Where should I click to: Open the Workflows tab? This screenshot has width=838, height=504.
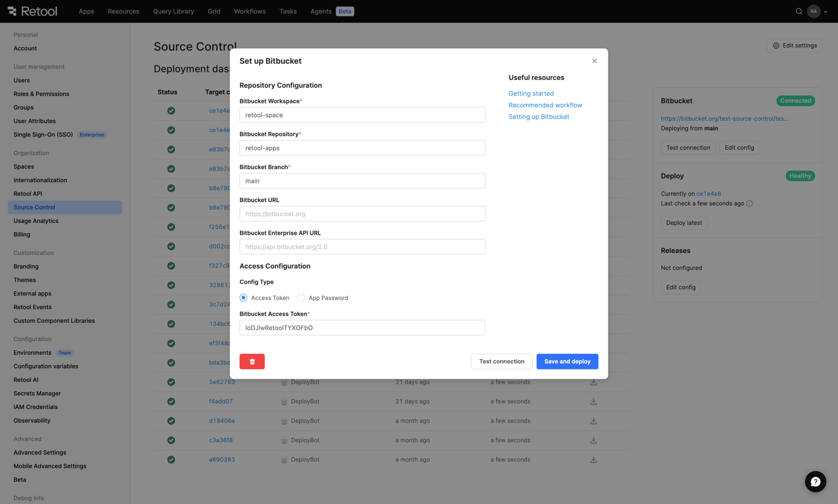coord(250,11)
